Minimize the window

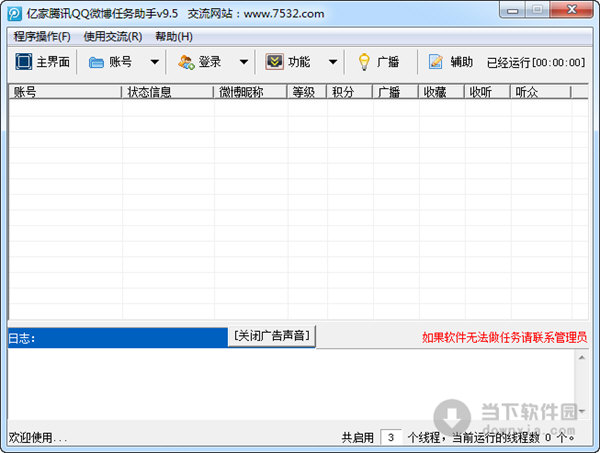pos(513,10)
